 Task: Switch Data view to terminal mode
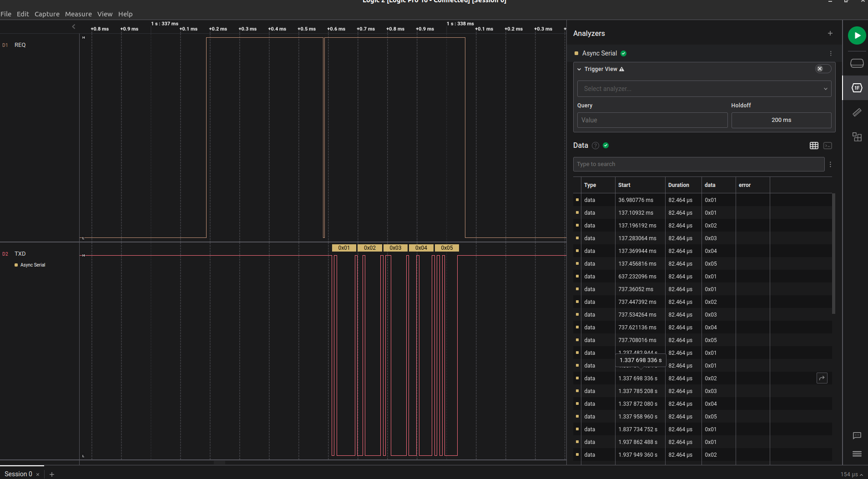pos(828,146)
